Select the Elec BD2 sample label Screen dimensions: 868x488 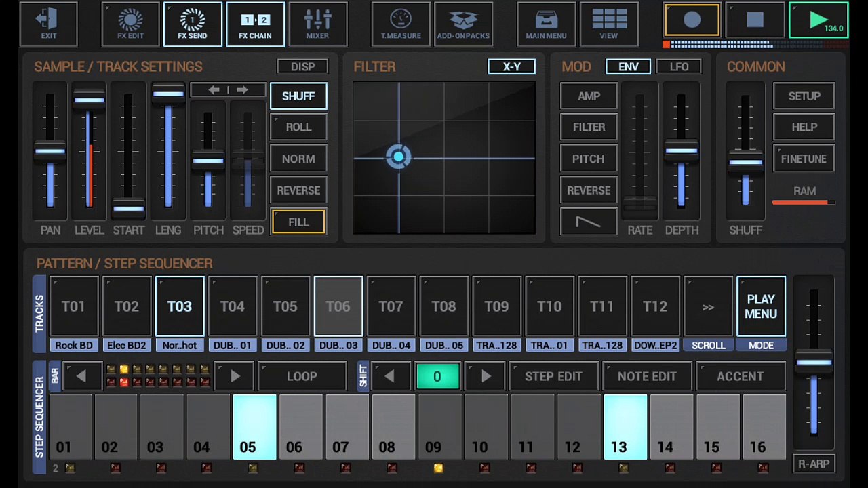(x=127, y=346)
